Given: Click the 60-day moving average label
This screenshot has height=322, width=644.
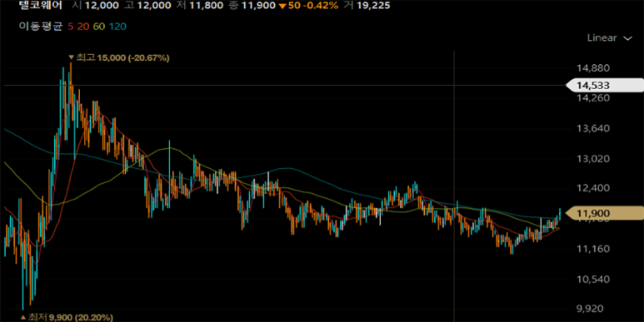Looking at the screenshot, I should pos(99,27).
